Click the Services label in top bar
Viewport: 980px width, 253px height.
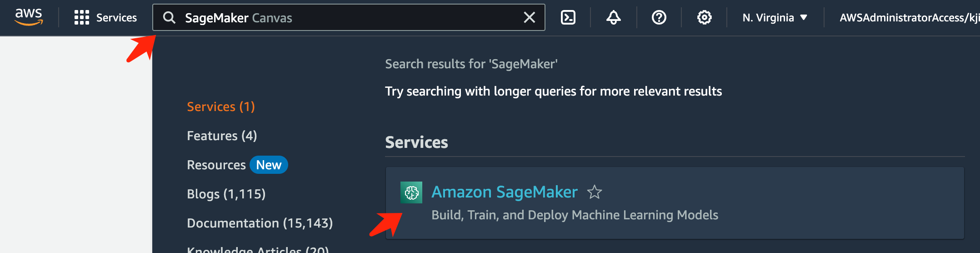click(116, 18)
